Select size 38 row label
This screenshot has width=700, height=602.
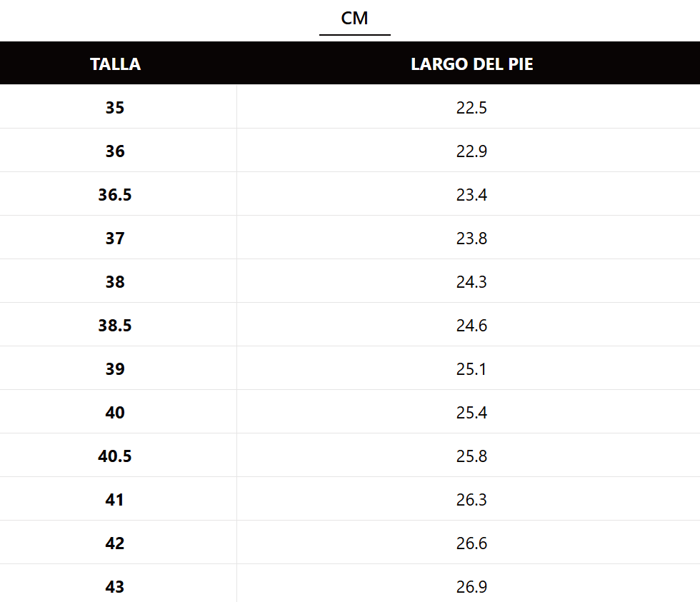(115, 282)
